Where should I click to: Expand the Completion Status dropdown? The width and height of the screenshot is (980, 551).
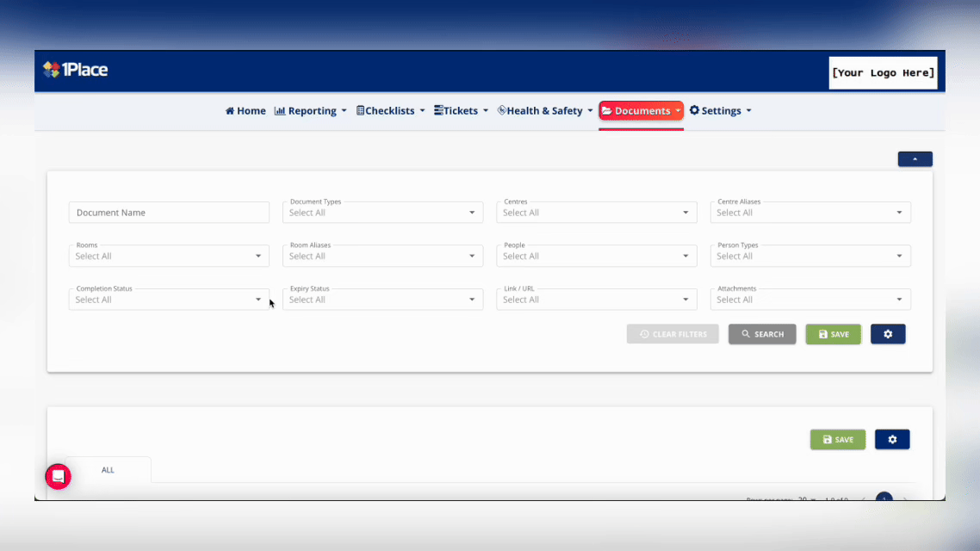point(169,300)
